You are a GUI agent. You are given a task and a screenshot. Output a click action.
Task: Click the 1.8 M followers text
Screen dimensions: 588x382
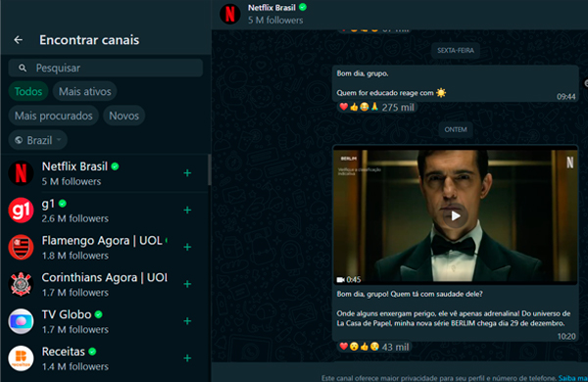coord(75,256)
